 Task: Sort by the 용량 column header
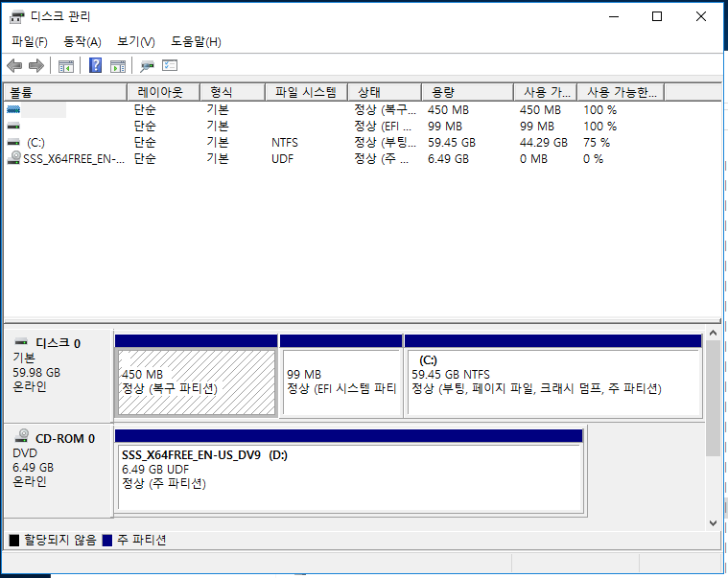(468, 92)
